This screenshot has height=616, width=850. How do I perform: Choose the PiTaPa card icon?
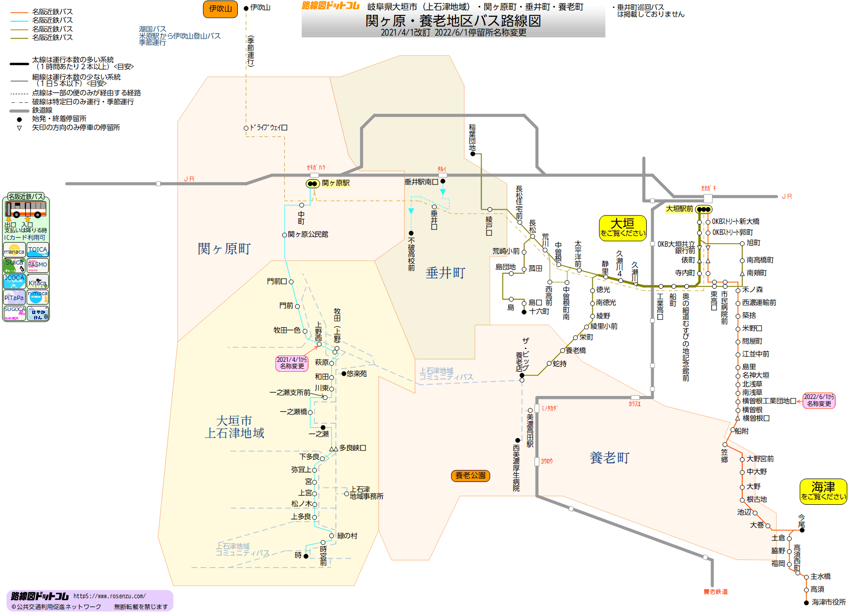click(14, 297)
